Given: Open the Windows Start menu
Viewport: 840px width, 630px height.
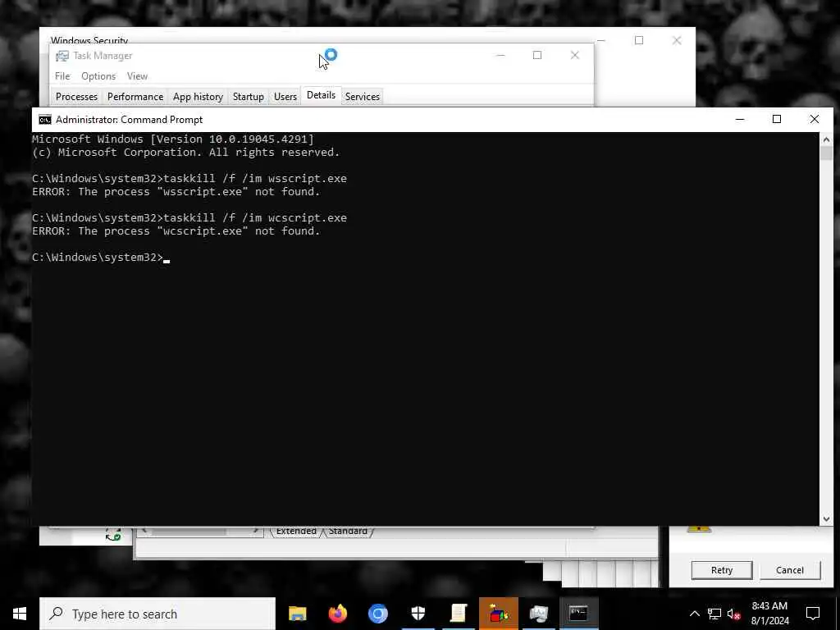Looking at the screenshot, I should tap(20, 614).
